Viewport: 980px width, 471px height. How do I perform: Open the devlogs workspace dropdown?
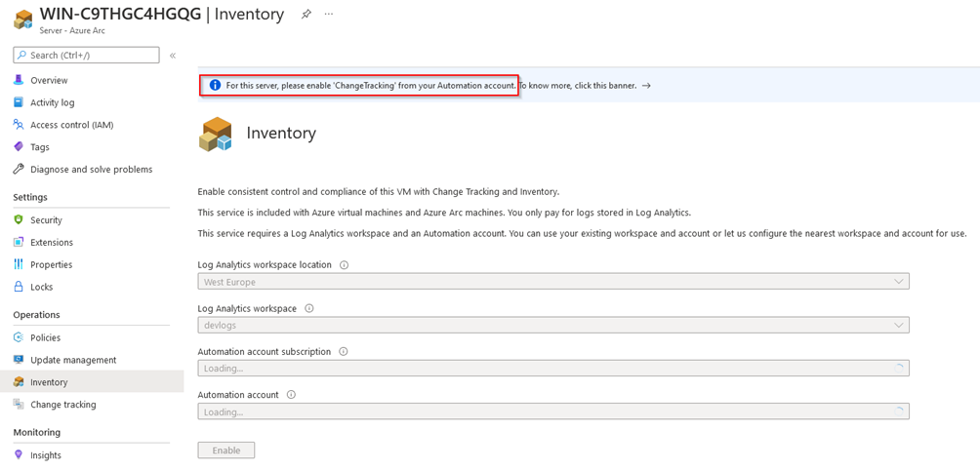[553, 326]
